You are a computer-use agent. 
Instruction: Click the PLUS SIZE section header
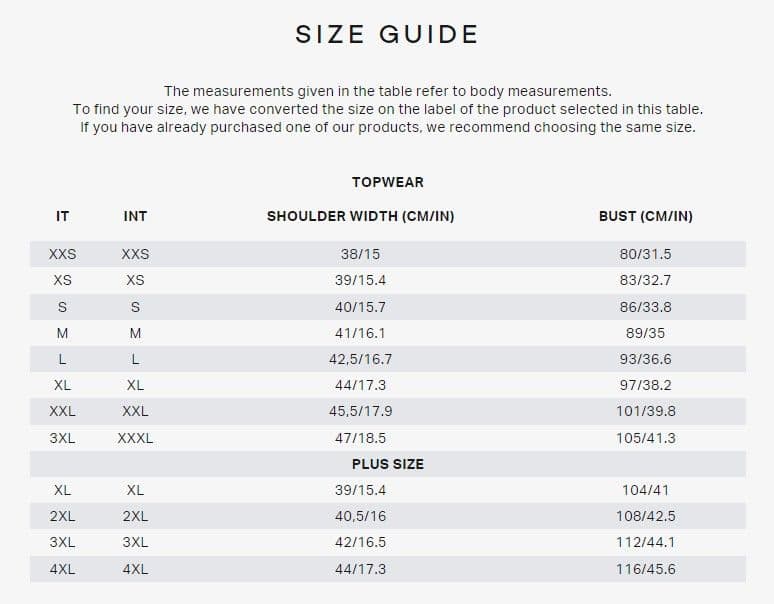[387, 464]
